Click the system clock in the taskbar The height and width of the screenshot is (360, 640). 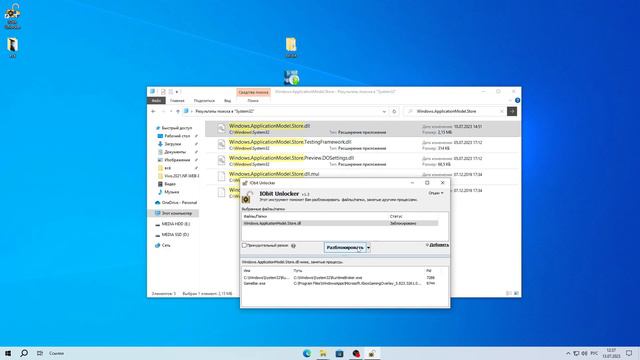(x=611, y=353)
